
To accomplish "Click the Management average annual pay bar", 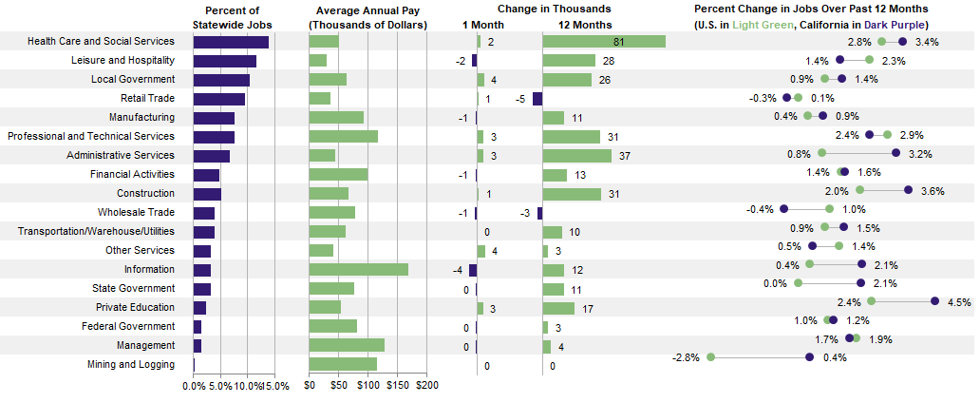I will coord(347,346).
